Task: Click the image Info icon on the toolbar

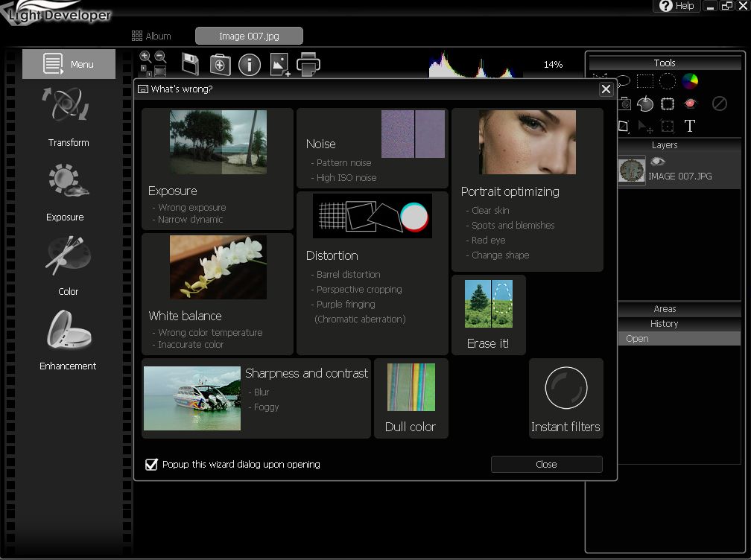Action: pos(248,63)
